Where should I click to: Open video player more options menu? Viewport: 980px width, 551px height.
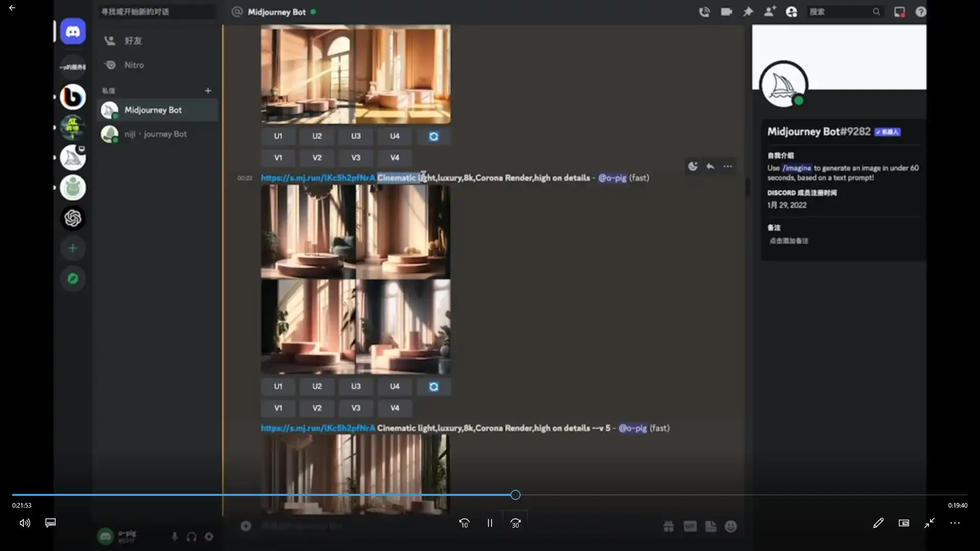(x=954, y=523)
